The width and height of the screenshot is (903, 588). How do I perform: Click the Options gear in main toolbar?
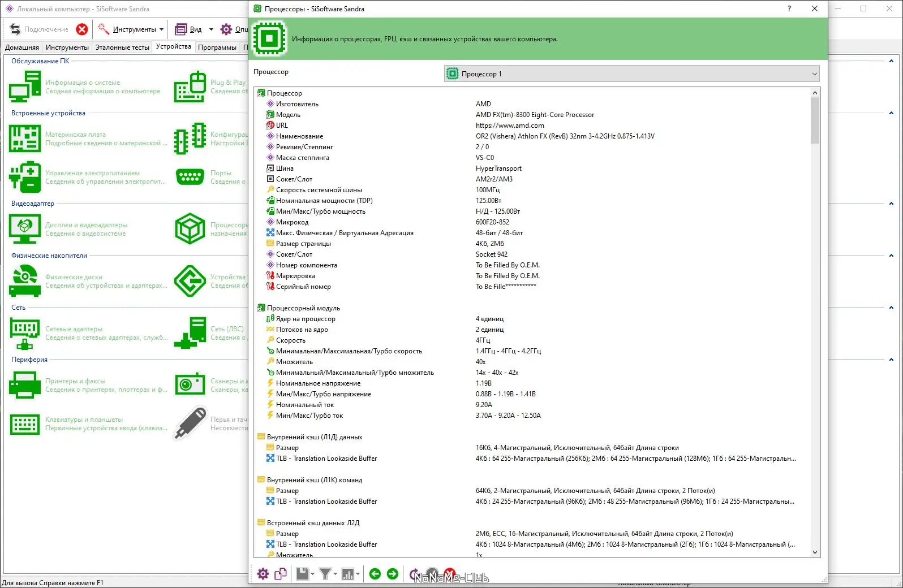pyautogui.click(x=226, y=29)
